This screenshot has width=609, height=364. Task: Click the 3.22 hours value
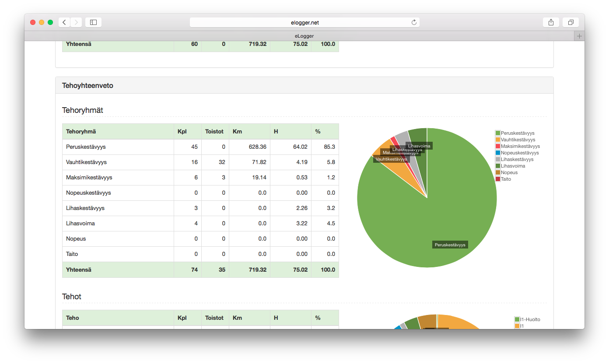pyautogui.click(x=302, y=223)
